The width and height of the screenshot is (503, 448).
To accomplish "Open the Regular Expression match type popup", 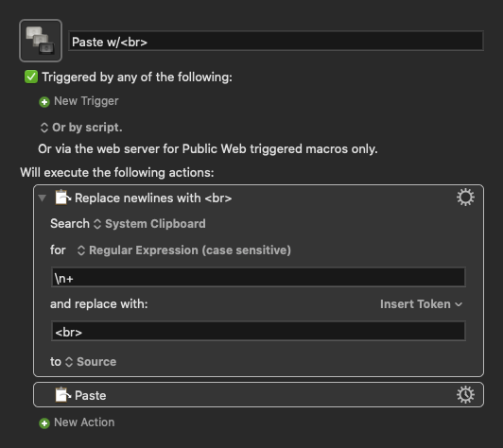I will [x=184, y=250].
